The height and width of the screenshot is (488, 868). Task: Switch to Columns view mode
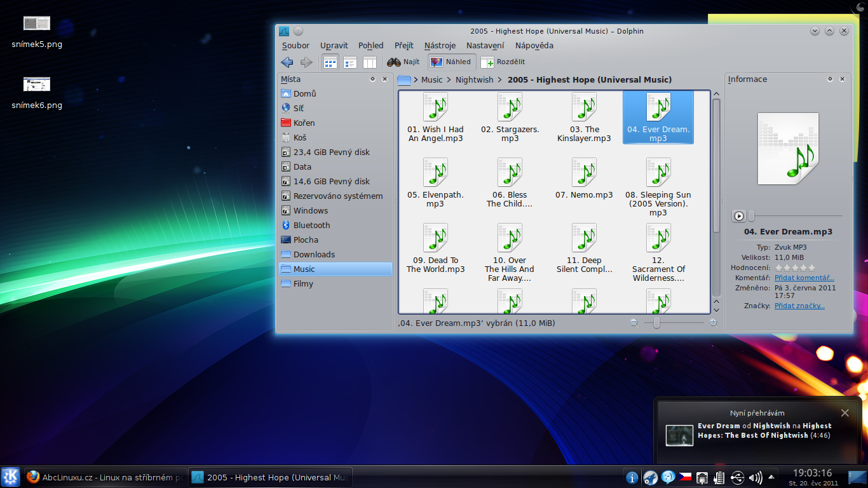pos(370,62)
